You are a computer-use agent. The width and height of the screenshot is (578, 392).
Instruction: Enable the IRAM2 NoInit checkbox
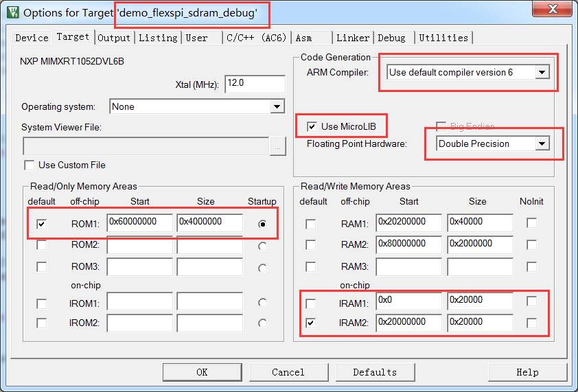click(x=531, y=323)
